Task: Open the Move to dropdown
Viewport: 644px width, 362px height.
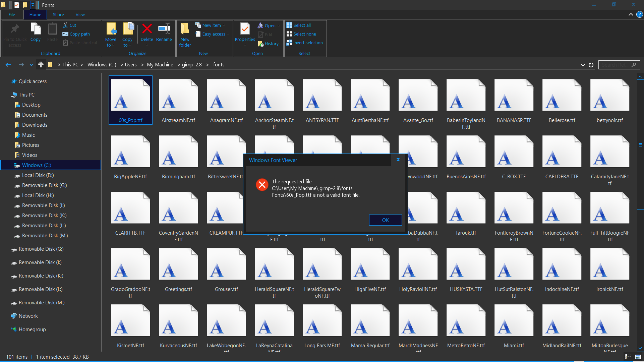Action: tap(111, 35)
